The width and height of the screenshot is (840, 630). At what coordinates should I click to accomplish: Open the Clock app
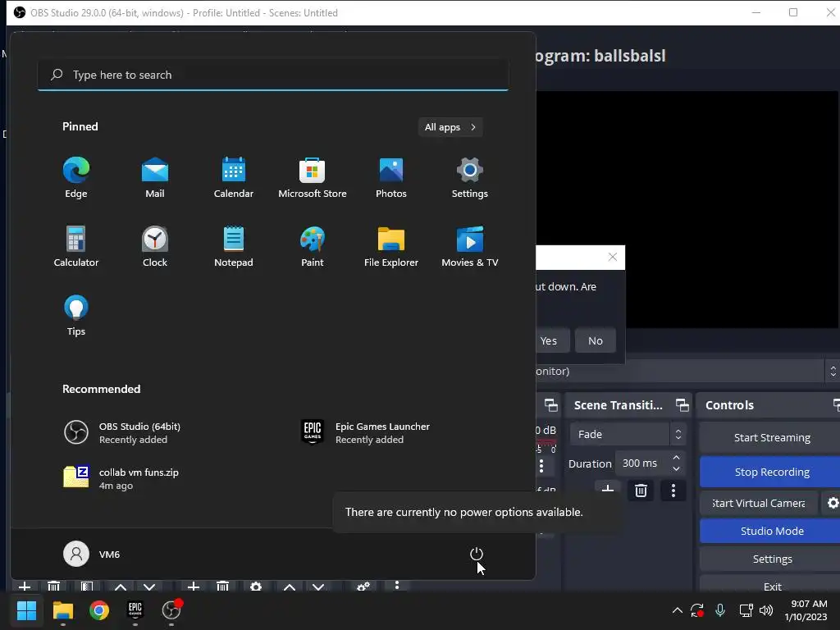[x=155, y=246]
